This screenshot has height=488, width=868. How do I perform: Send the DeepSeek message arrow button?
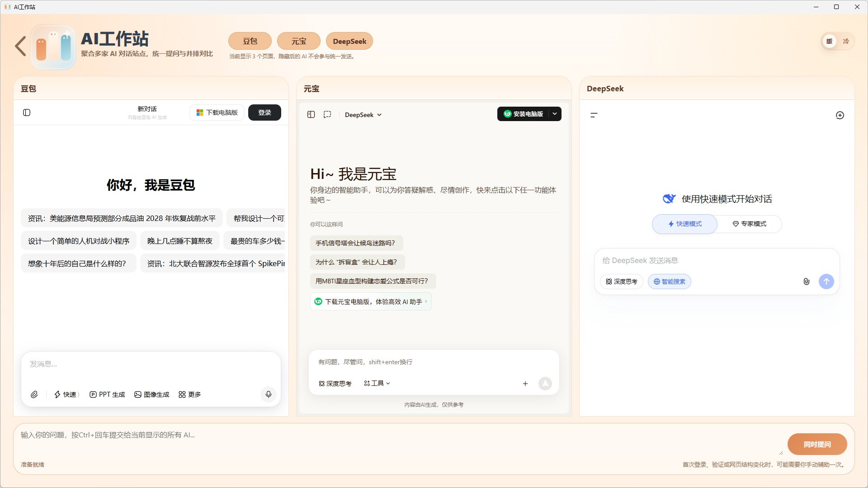(x=826, y=282)
